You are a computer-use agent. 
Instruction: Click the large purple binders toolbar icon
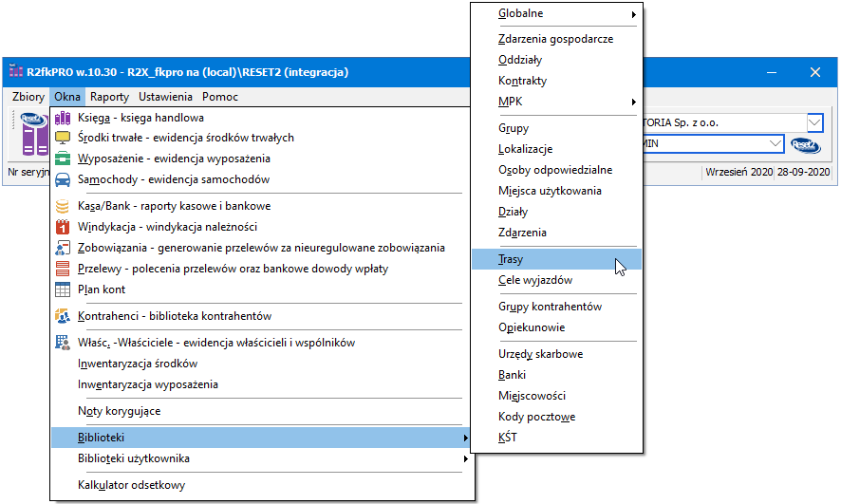pos(34,134)
